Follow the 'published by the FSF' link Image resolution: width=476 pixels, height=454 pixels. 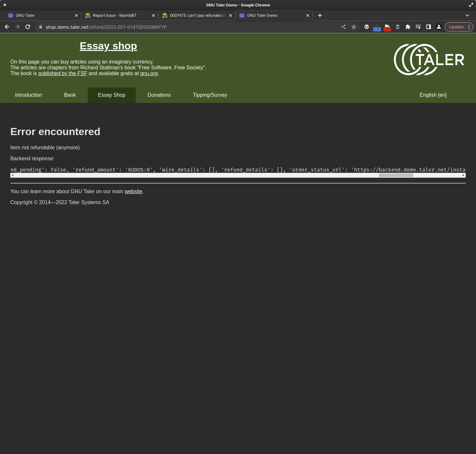63,74
